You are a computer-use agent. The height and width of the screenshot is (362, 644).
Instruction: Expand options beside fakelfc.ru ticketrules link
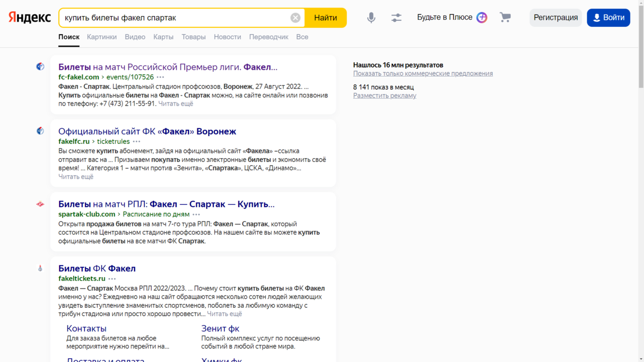click(x=137, y=142)
